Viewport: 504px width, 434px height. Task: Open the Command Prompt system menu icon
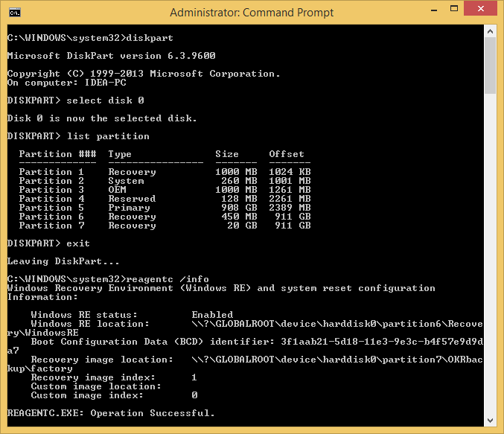click(x=14, y=13)
